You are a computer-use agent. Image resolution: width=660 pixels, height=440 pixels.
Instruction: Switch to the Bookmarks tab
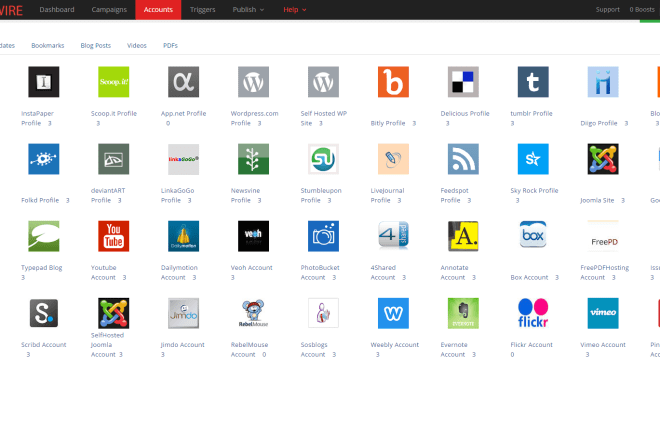(x=48, y=45)
